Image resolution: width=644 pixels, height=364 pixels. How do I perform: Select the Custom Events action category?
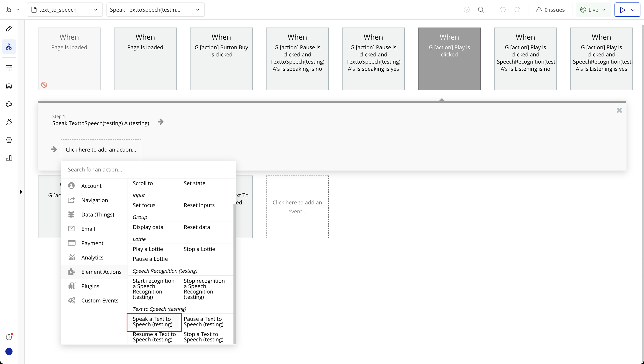(x=100, y=300)
